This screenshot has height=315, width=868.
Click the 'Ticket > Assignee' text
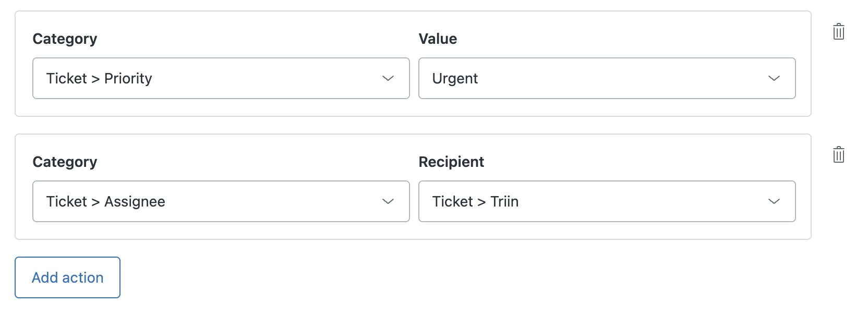[x=105, y=202]
